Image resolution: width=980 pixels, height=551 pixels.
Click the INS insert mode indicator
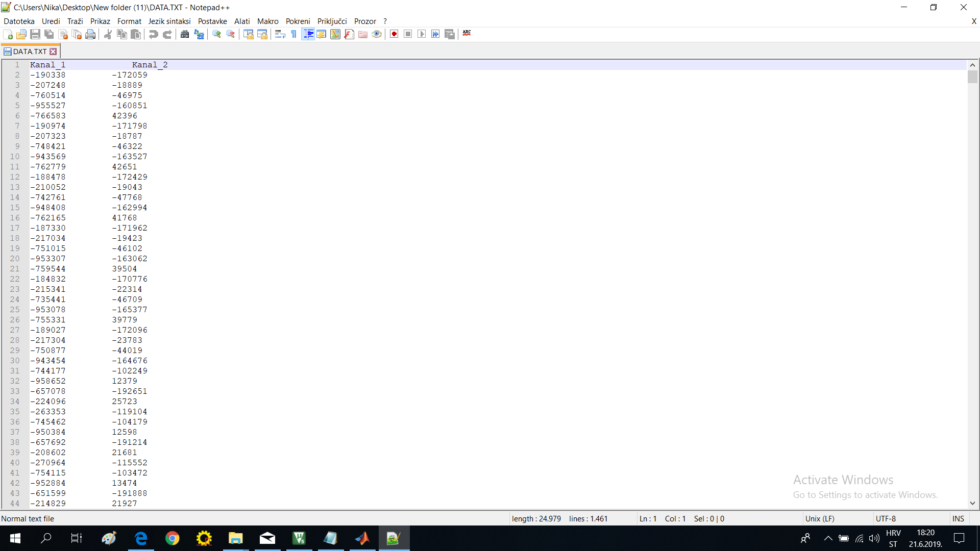click(958, 519)
